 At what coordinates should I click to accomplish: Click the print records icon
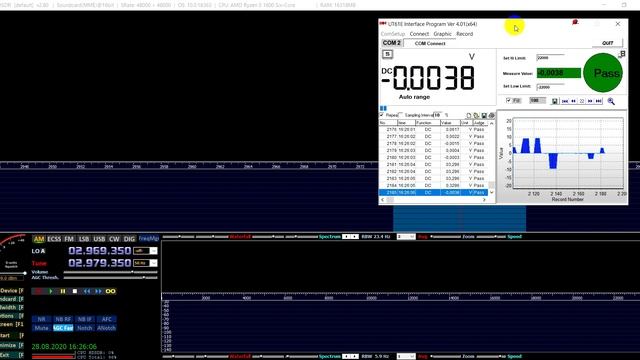point(491,116)
